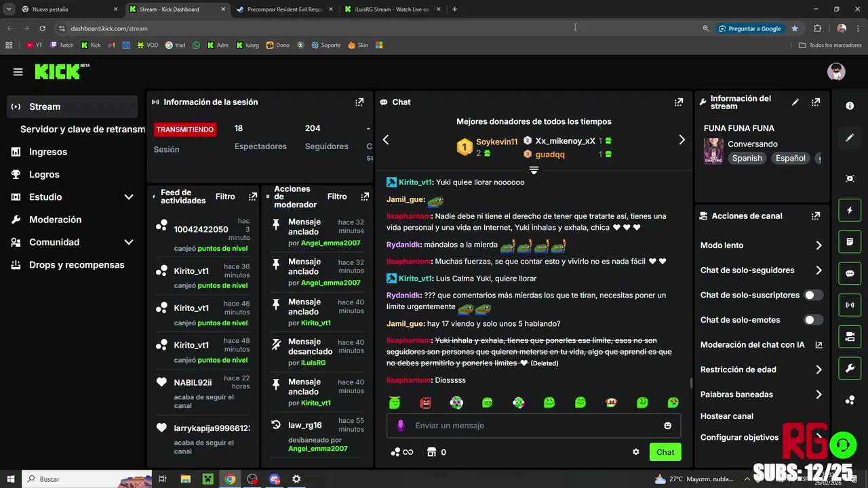Pop out the Acciones de canal panel
This screenshot has width=868, height=488.
click(816, 216)
